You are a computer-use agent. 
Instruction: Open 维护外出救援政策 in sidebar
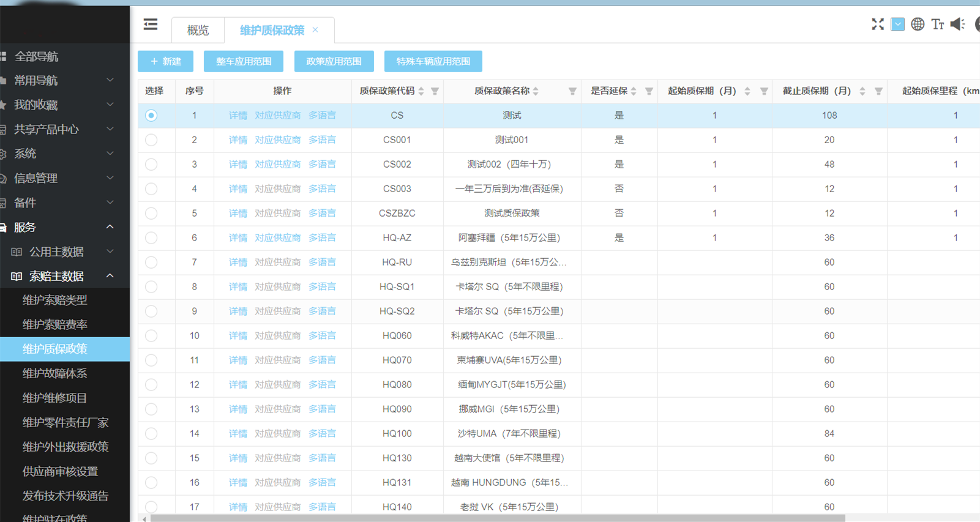pos(65,447)
